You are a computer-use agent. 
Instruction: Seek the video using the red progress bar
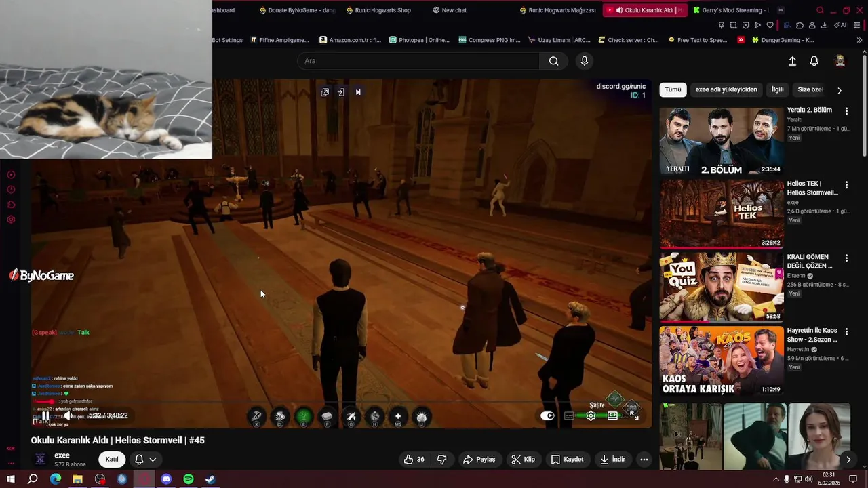coord(340,402)
